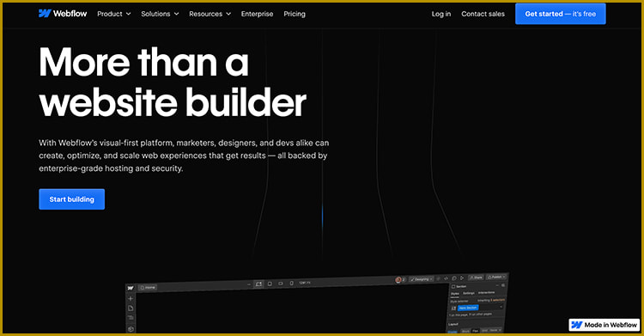The width and height of the screenshot is (644, 336).
Task: Open the Contact sales link
Action: [483, 14]
